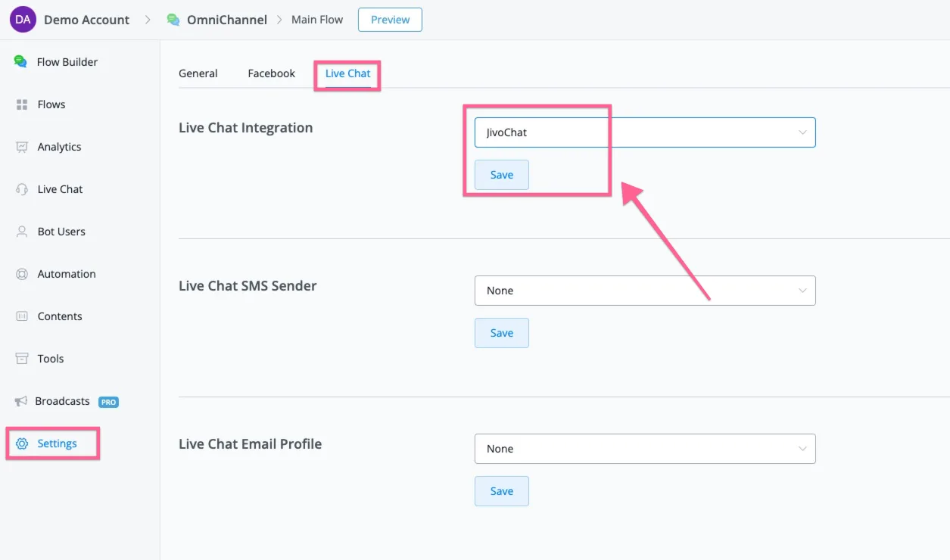Switch to the General tab

click(x=198, y=73)
